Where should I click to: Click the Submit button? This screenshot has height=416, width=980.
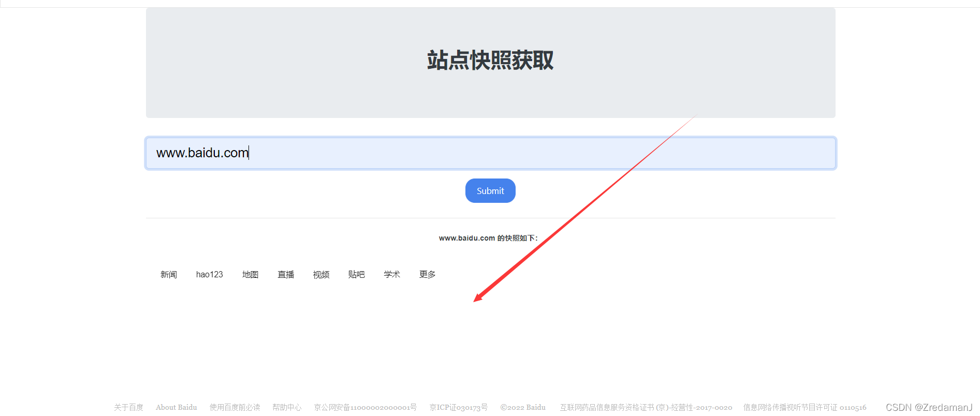[x=490, y=191]
